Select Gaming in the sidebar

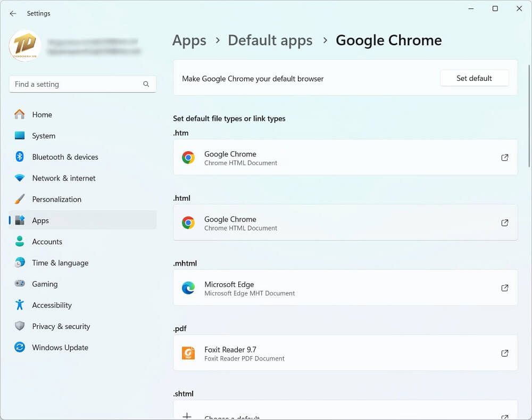coord(82,284)
